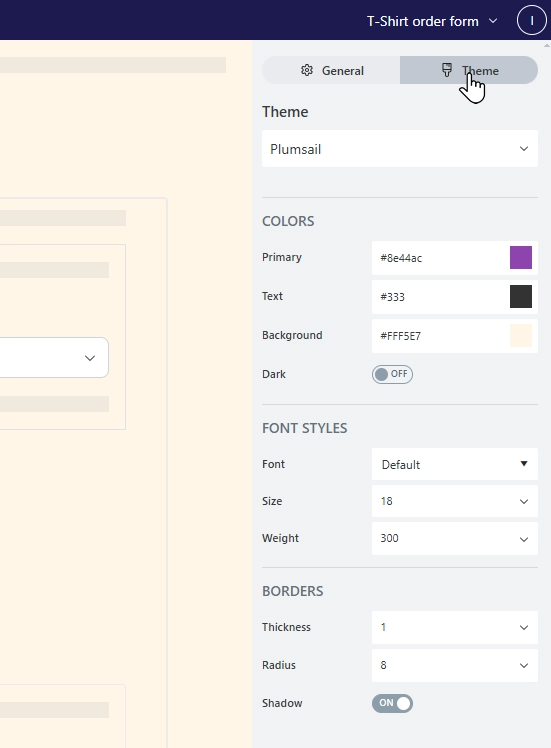Click the Size label
Viewport: 551px width, 748px height.
(272, 501)
